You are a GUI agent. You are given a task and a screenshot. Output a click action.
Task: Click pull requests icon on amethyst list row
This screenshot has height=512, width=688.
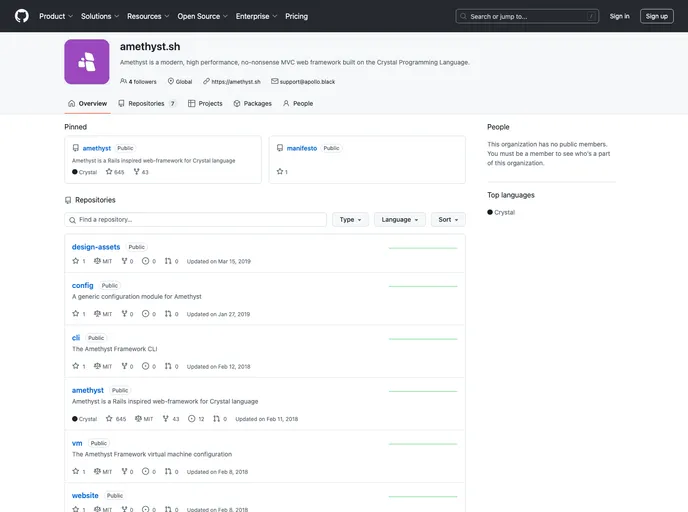[x=216, y=419]
